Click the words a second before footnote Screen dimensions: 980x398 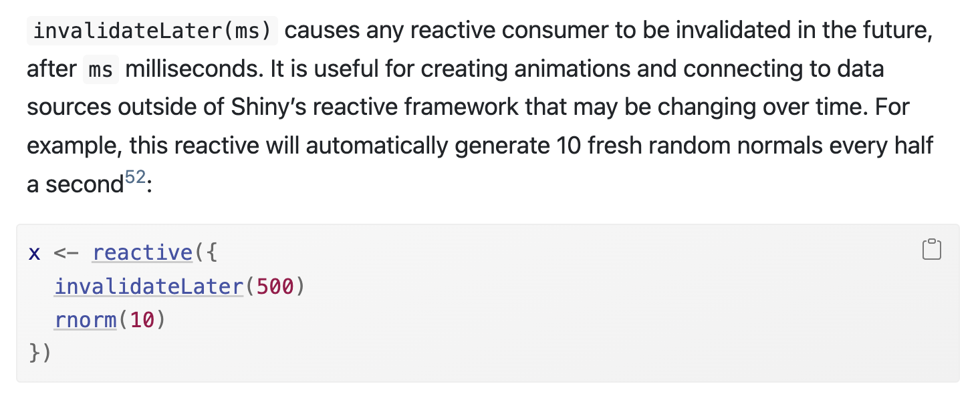(x=74, y=184)
